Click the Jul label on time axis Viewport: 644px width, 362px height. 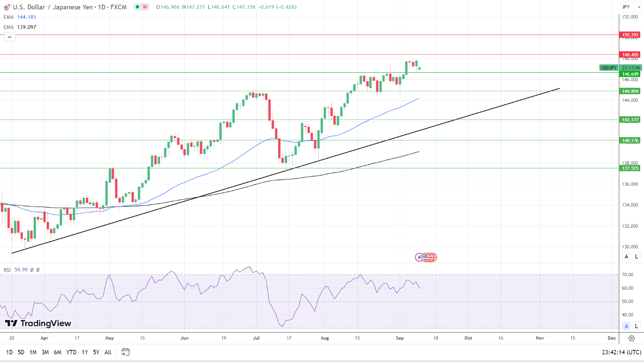coord(256,338)
